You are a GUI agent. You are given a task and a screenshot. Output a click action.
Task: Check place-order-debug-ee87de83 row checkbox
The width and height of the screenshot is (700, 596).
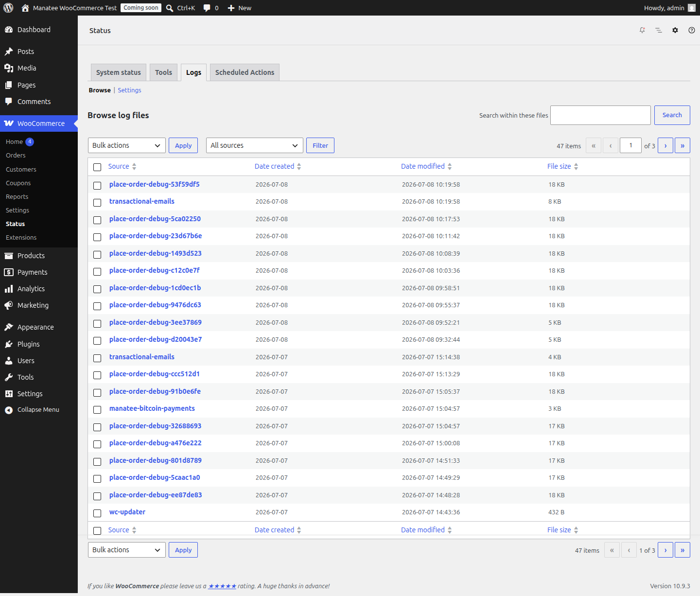[97, 496]
